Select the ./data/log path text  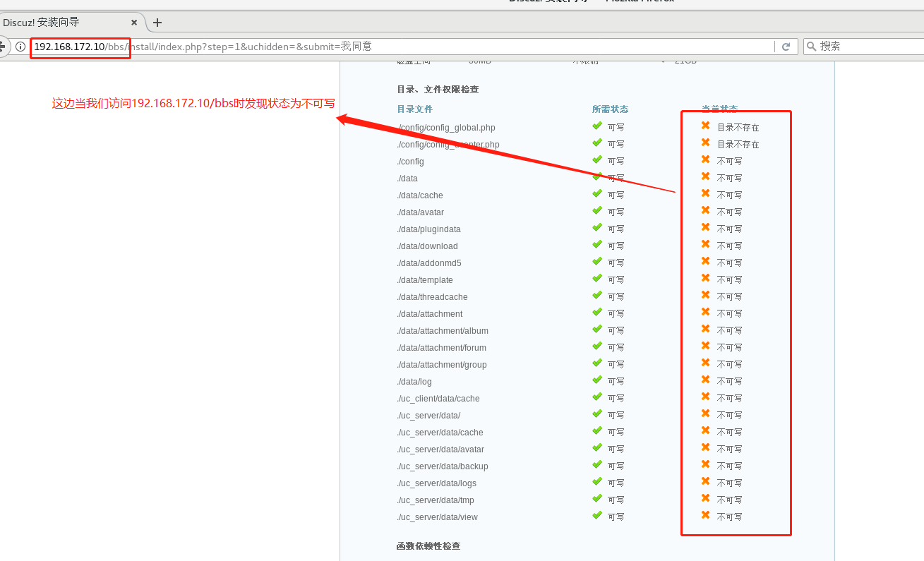(414, 382)
